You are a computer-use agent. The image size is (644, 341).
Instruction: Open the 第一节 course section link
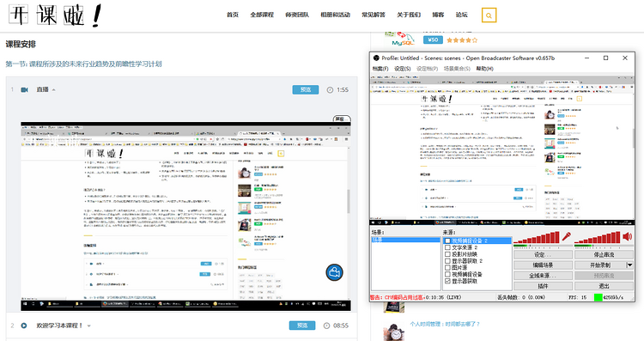pyautogui.click(x=83, y=64)
